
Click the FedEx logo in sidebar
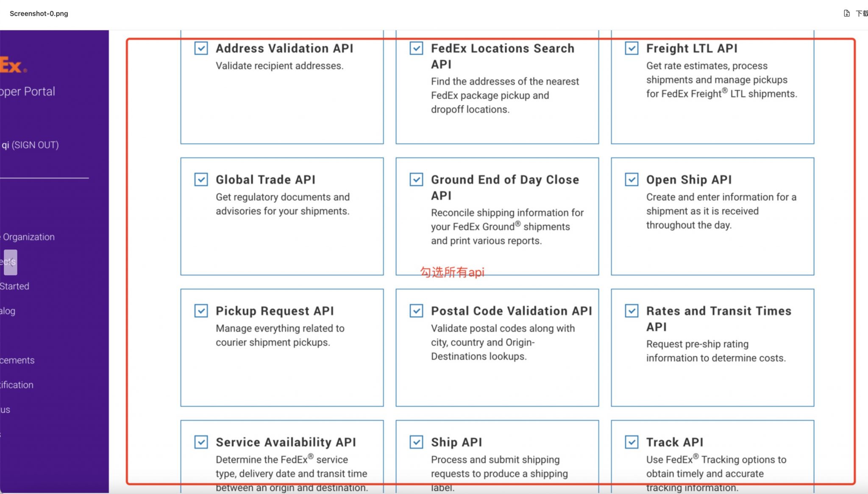coord(13,66)
